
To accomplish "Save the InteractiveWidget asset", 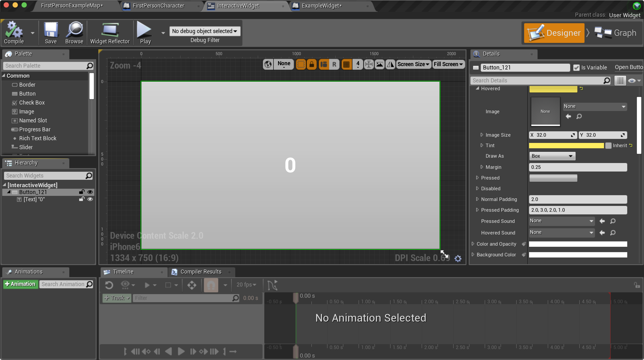I will tap(51, 32).
